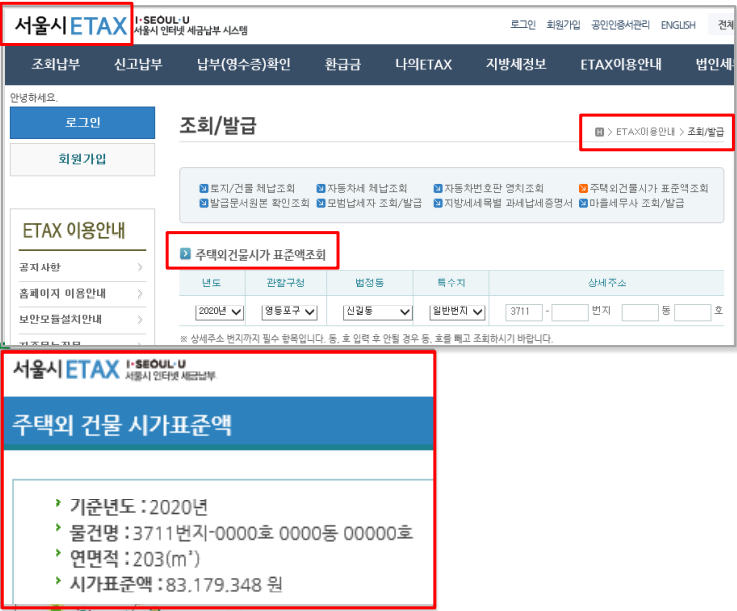
Task: Expand 보안모듈설치안내 sidebar item
Action: 82,320
